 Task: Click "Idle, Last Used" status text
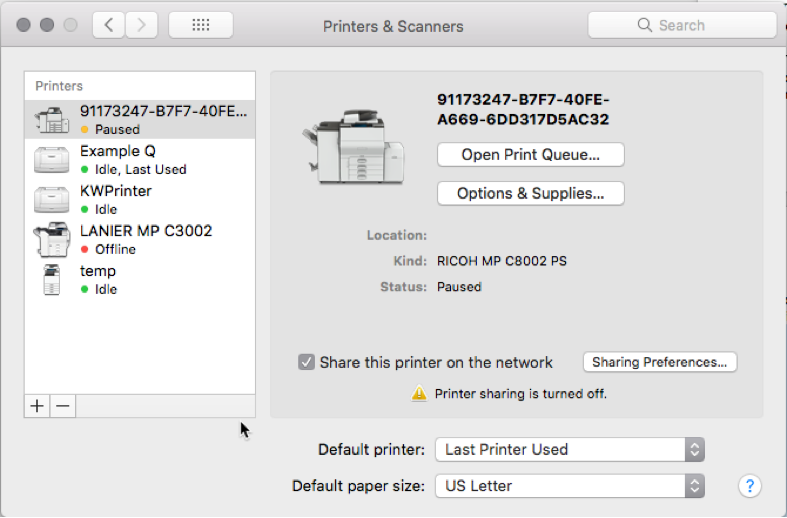tap(141, 170)
